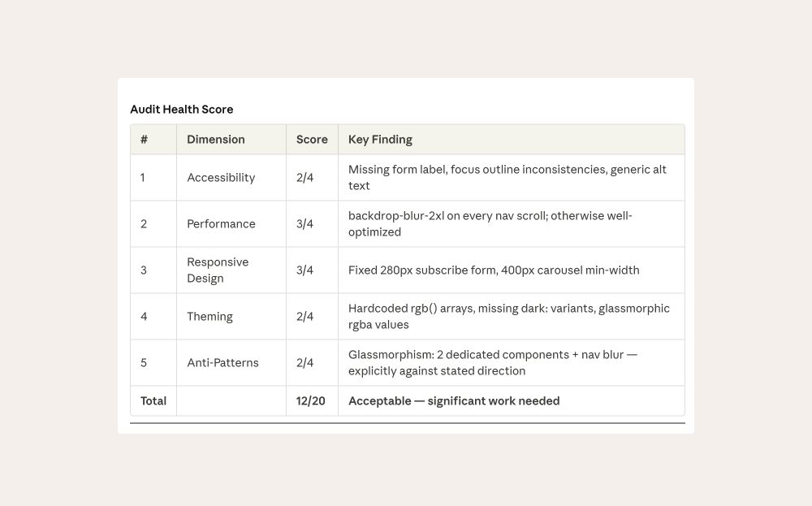The image size is (812, 506).
Task: Click the Responsive Design cell
Action: (x=218, y=270)
